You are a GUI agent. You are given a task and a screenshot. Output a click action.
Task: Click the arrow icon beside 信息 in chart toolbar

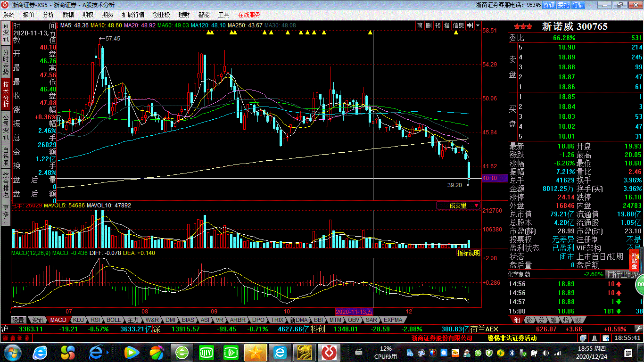470,25
